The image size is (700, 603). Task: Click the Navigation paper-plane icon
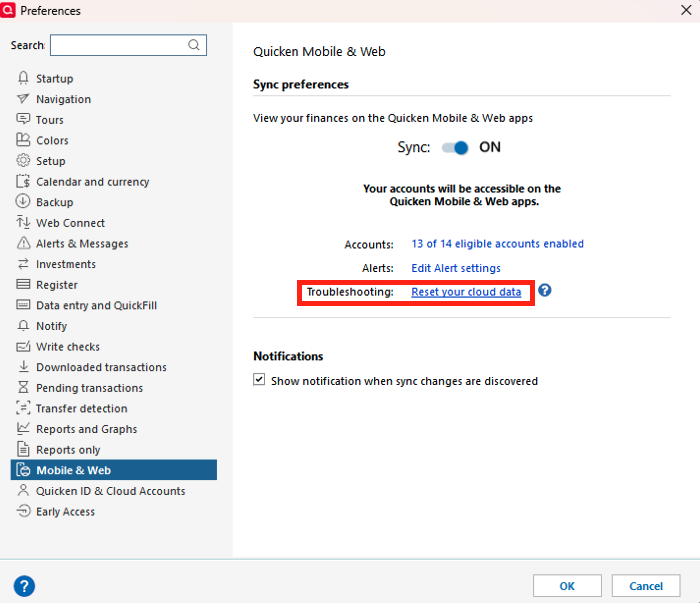[23, 99]
